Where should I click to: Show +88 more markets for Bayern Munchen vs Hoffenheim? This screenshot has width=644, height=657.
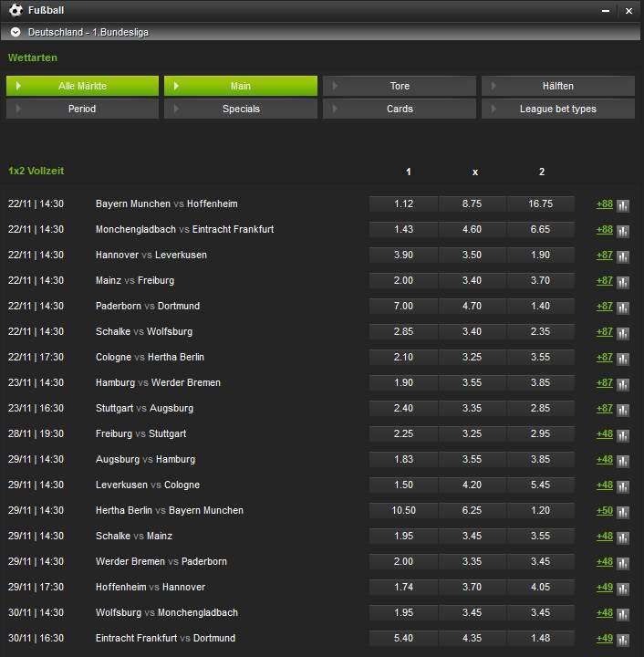tap(604, 204)
